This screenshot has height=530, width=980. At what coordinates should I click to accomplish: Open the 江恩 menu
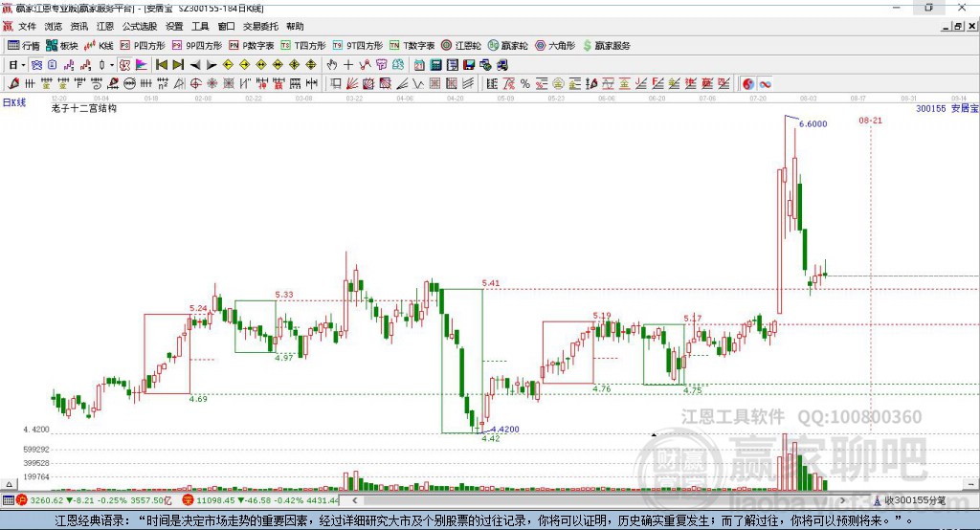click(105, 26)
